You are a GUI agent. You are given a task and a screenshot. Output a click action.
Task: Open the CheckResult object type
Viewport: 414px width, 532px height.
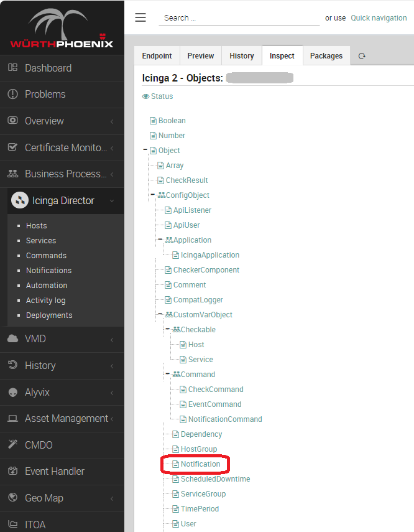187,180
